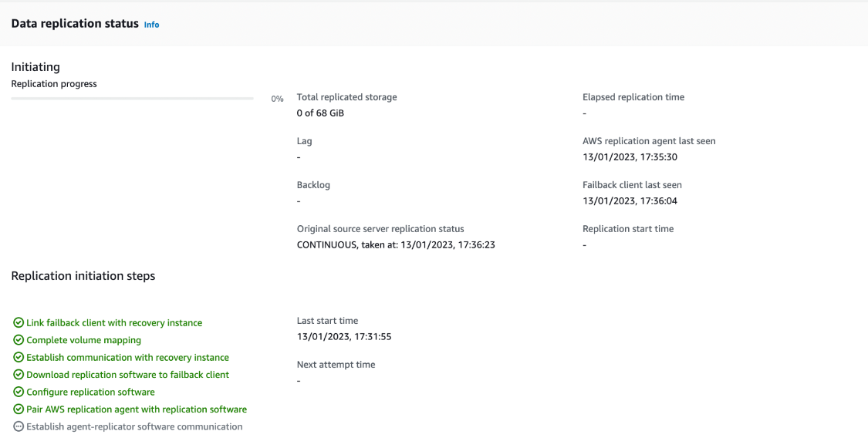Click the "0 of 68 GiB" storage value
The width and height of the screenshot is (868, 448).
pos(319,113)
